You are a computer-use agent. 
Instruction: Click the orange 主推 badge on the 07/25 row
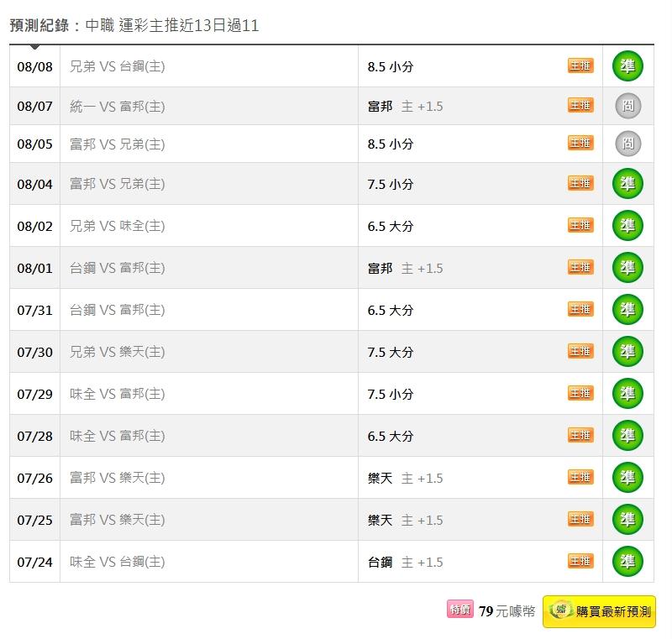580,519
